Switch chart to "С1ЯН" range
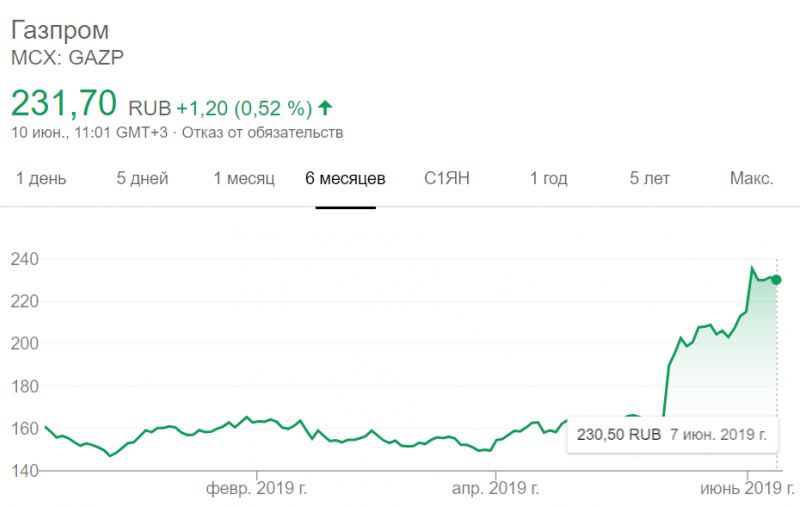The height and width of the screenshot is (507, 800). tap(446, 179)
